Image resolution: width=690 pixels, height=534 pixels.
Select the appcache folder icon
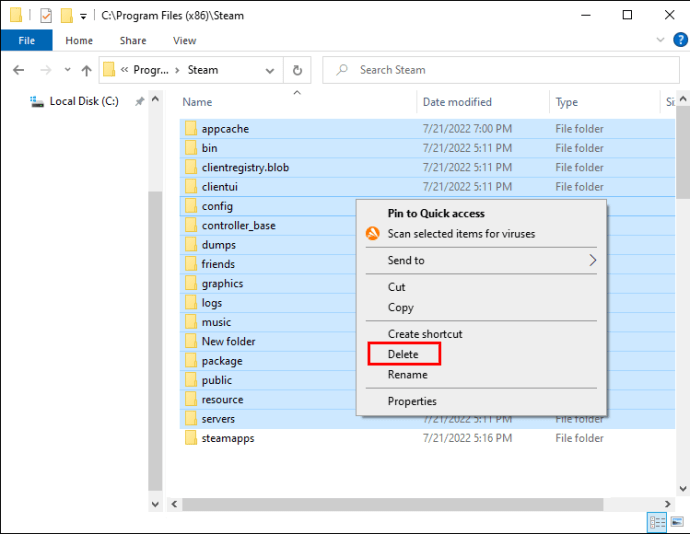191,129
